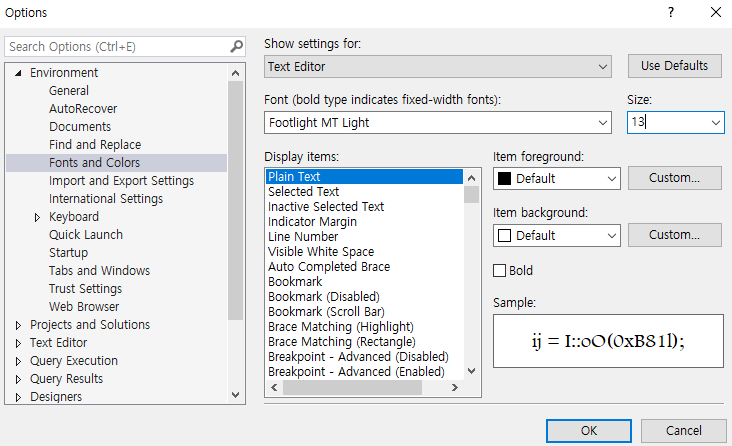Select Quick Launch in options tree

tap(86, 235)
